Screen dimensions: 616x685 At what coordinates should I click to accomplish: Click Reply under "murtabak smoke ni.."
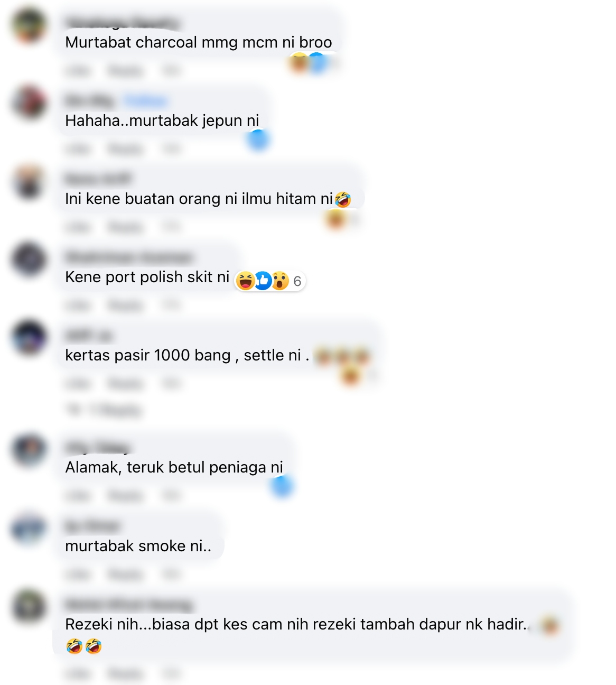click(x=125, y=574)
